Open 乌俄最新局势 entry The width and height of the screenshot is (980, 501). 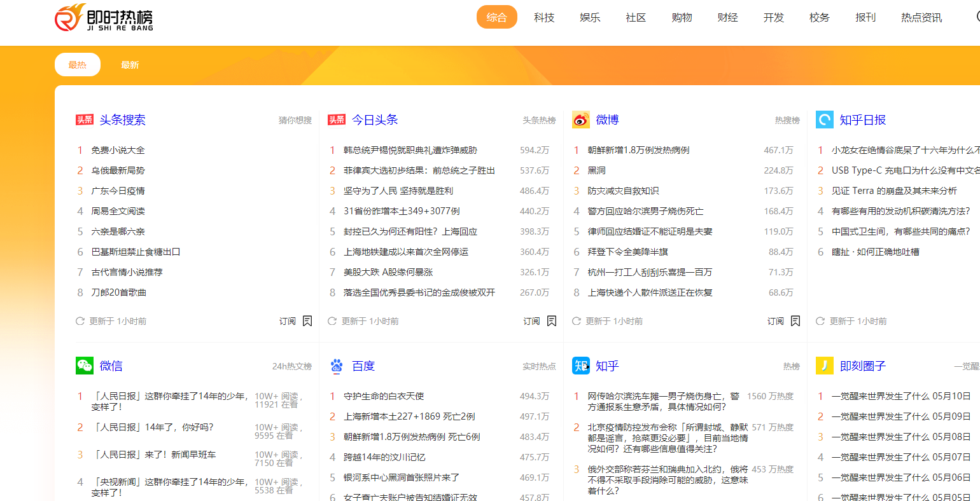tap(118, 170)
